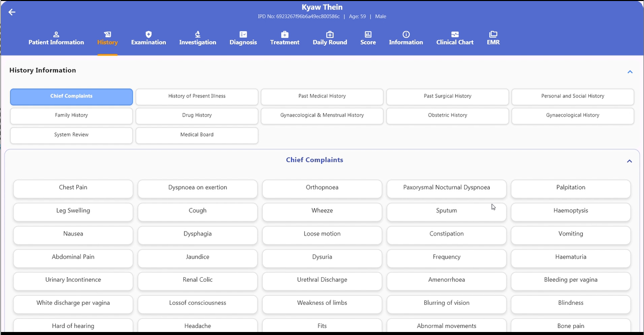The width and height of the screenshot is (644, 335).
Task: Select Past Medical History
Action: 322,96
